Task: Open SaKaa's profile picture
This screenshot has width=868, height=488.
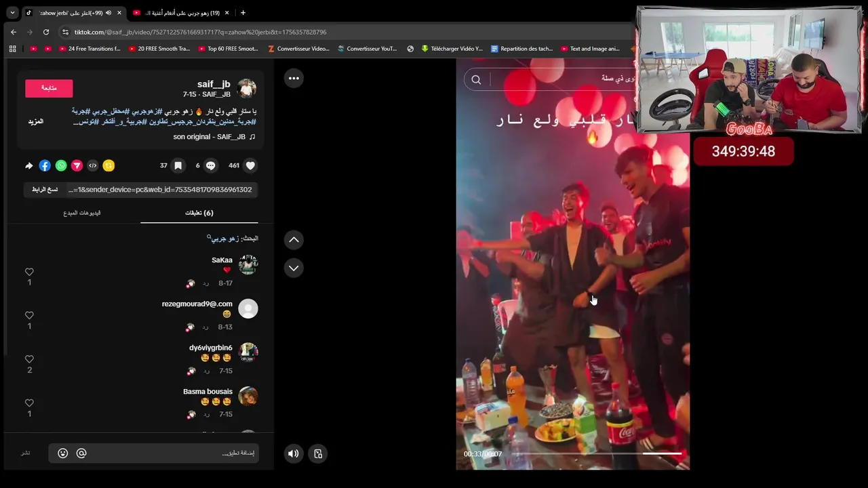Action: (x=248, y=264)
